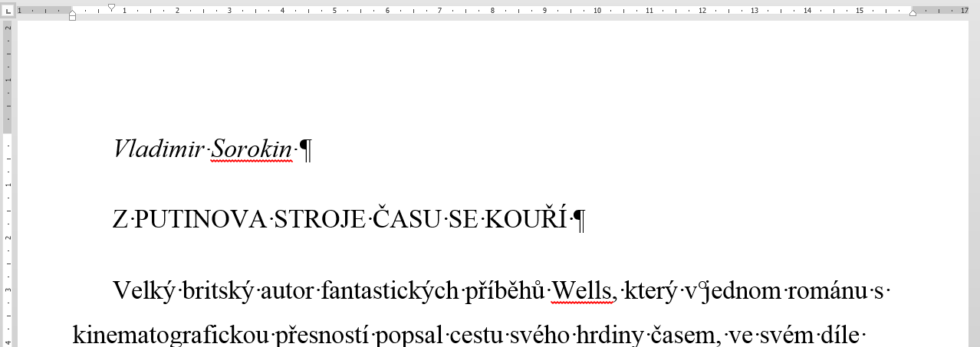Viewport: 980px width, 347px height.
Task: Click the underlined word "Sorokin"
Action: tap(252, 149)
